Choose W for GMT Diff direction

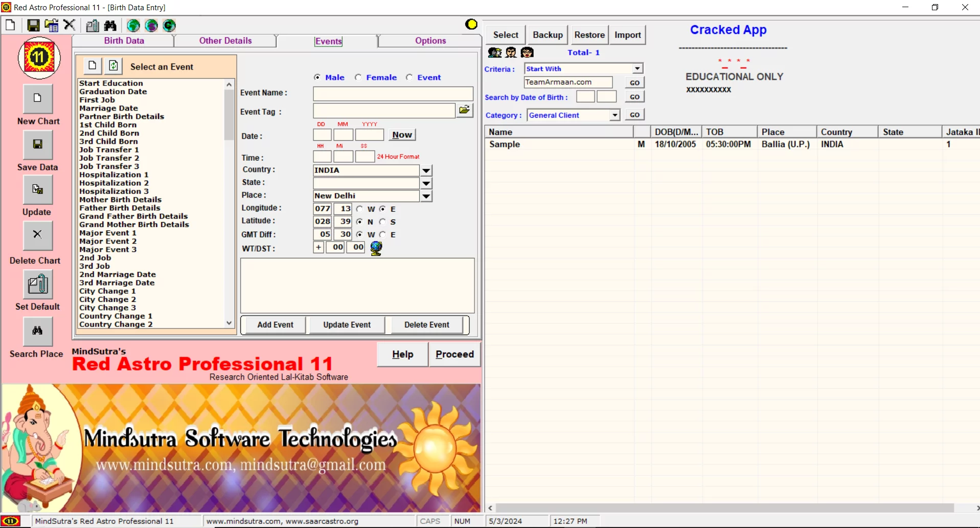click(360, 234)
